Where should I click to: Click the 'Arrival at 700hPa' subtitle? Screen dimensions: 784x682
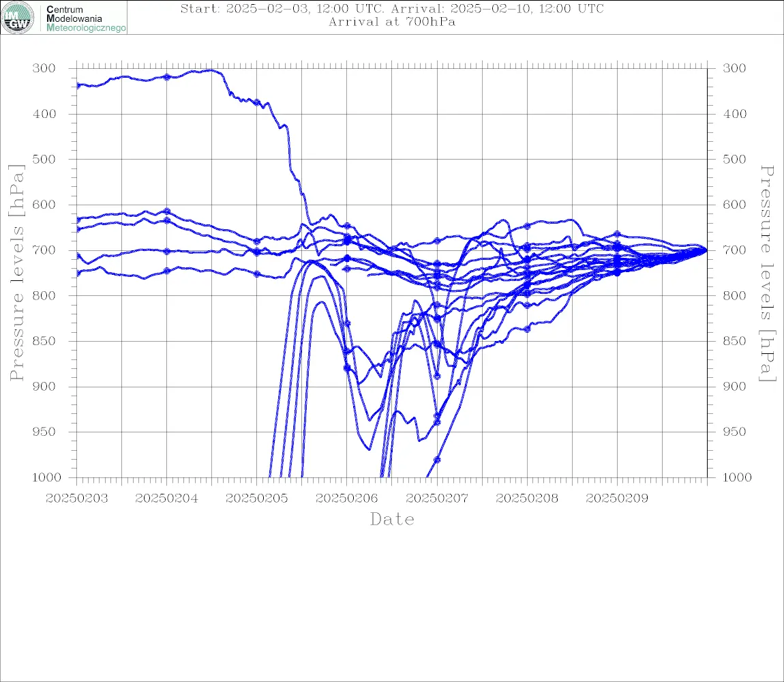click(x=392, y=22)
